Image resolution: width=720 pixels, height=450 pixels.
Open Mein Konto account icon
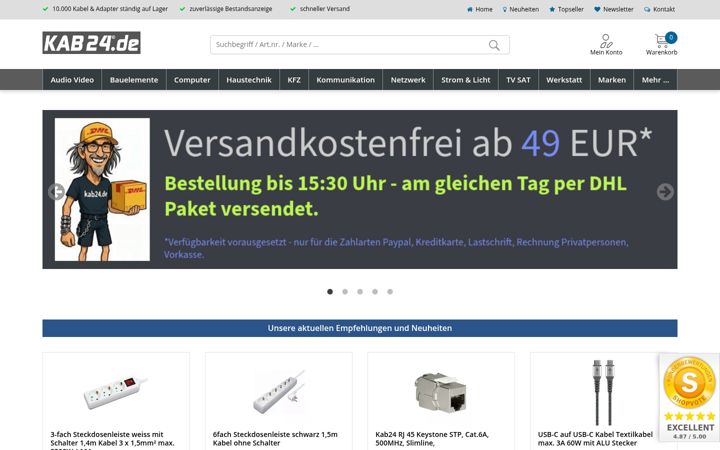point(606,45)
